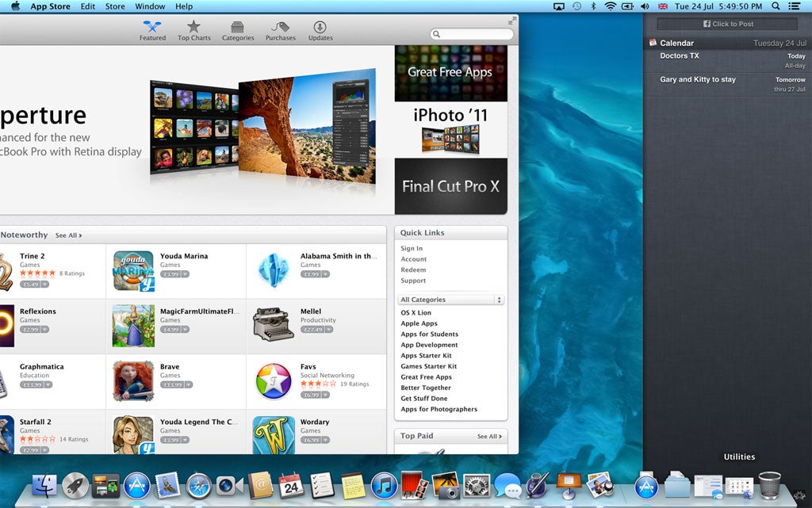812x508 pixels.
Task: Open the Featured section in toolbar
Action: 152,30
